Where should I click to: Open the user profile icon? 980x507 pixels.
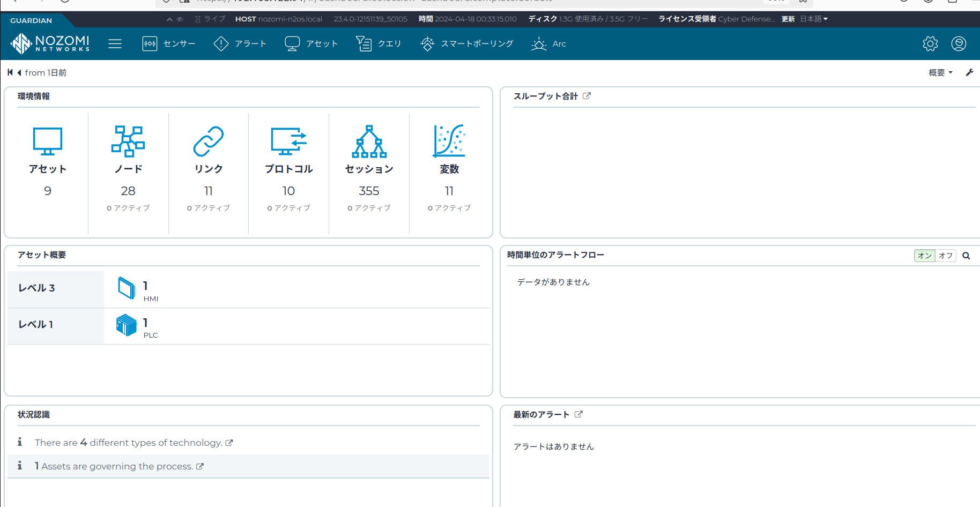click(959, 43)
